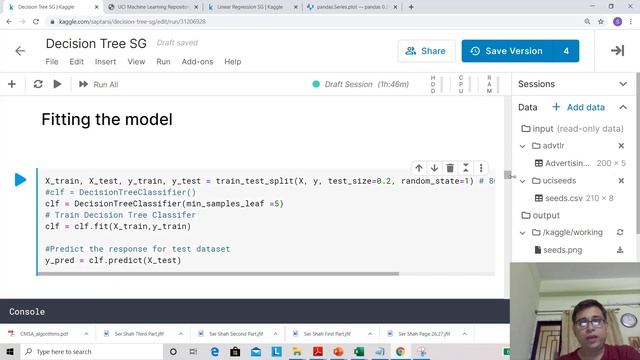The width and height of the screenshot is (640, 360).
Task: Click the address bar URL
Action: coord(132,22)
